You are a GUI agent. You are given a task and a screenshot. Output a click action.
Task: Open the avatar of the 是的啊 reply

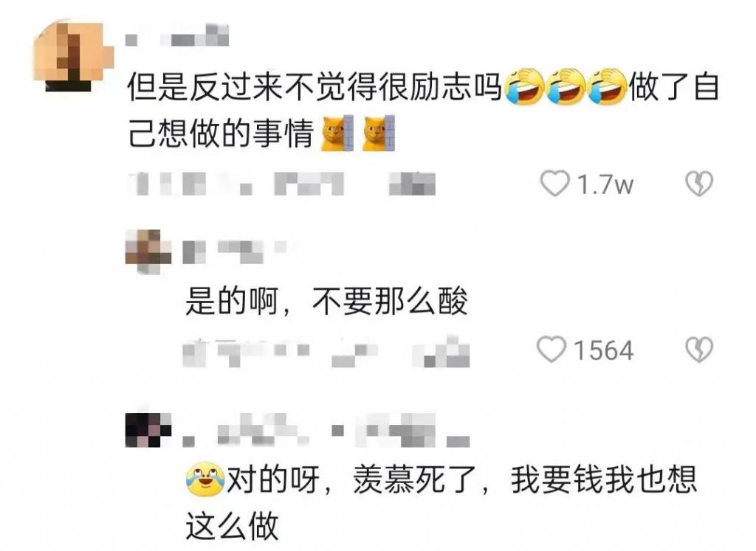(148, 252)
